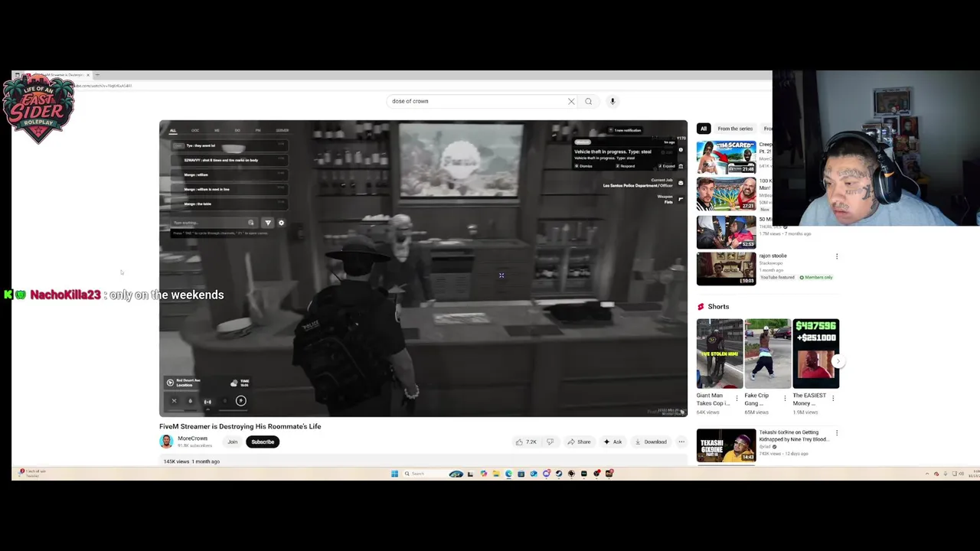Download the video

(x=651, y=442)
